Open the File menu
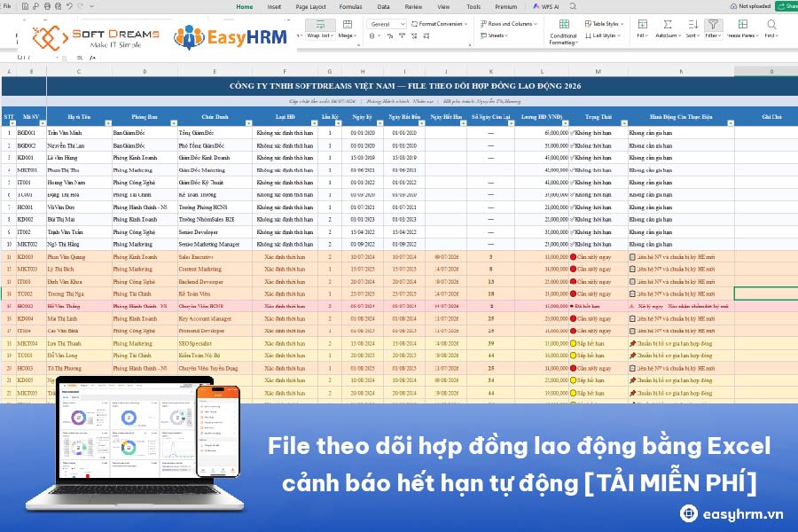Image resolution: width=798 pixels, height=532 pixels. pyautogui.click(x=7, y=6)
